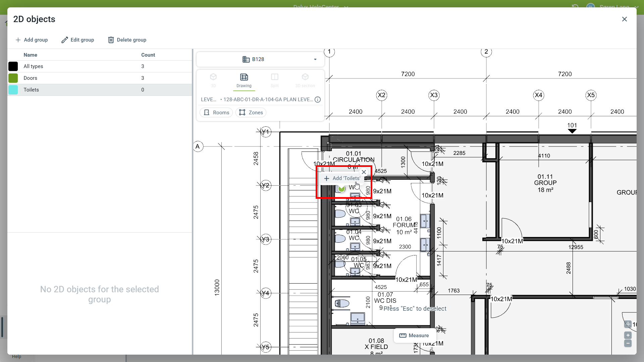
Task: Click the cyan Toilets color swatch
Action: pyautogui.click(x=13, y=90)
